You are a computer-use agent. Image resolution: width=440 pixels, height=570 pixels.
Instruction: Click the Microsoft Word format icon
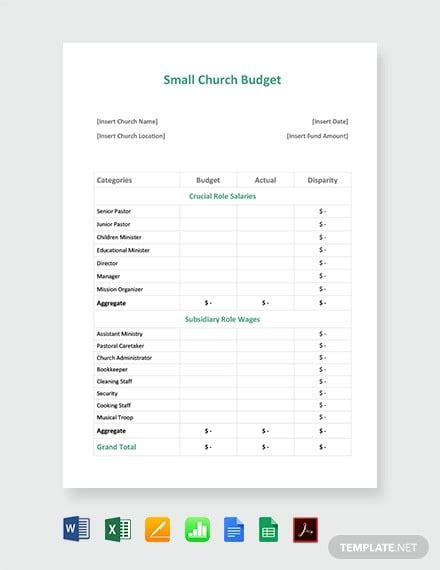coord(76,529)
